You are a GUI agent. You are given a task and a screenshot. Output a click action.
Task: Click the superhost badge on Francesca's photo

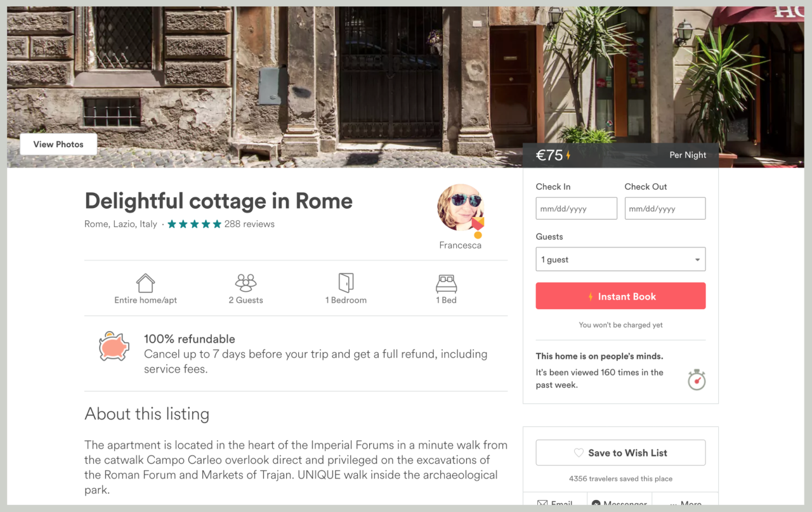[x=477, y=225]
